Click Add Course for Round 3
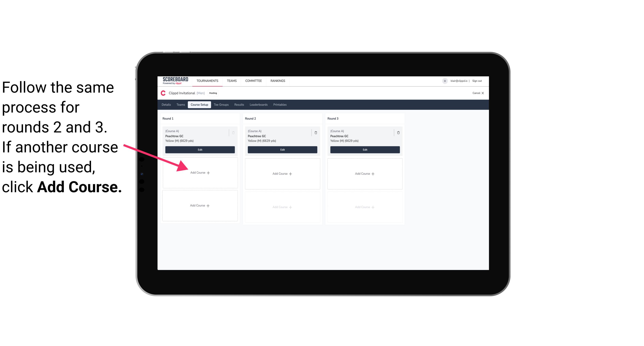This screenshot has width=644, height=346. click(x=364, y=173)
